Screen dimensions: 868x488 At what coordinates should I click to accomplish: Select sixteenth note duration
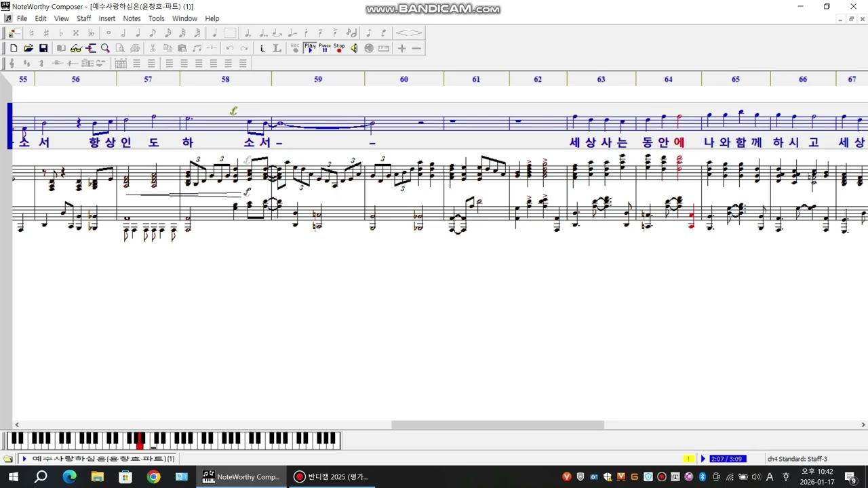[167, 33]
